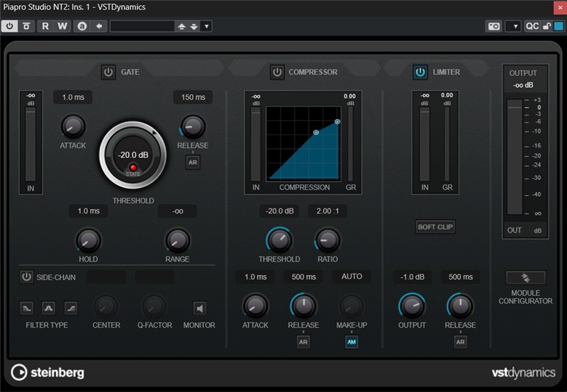This screenshot has height=392, width=567.
Task: Click the compressor make-up AUTO value field
Action: 352,276
